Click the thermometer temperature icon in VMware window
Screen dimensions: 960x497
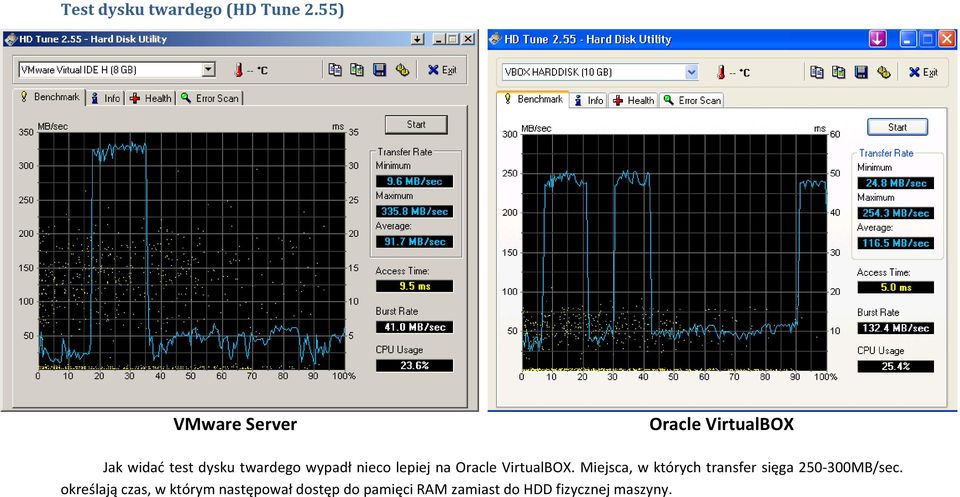pyautogui.click(x=238, y=70)
